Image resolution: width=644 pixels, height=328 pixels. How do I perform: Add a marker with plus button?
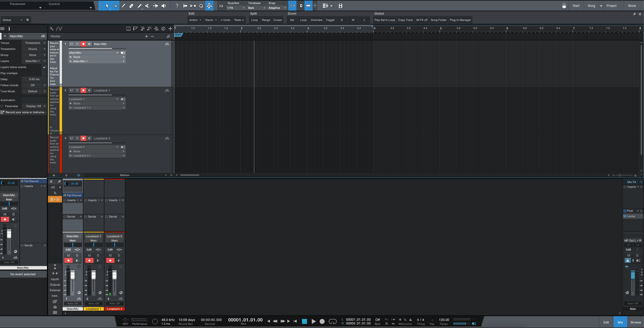click(147, 36)
